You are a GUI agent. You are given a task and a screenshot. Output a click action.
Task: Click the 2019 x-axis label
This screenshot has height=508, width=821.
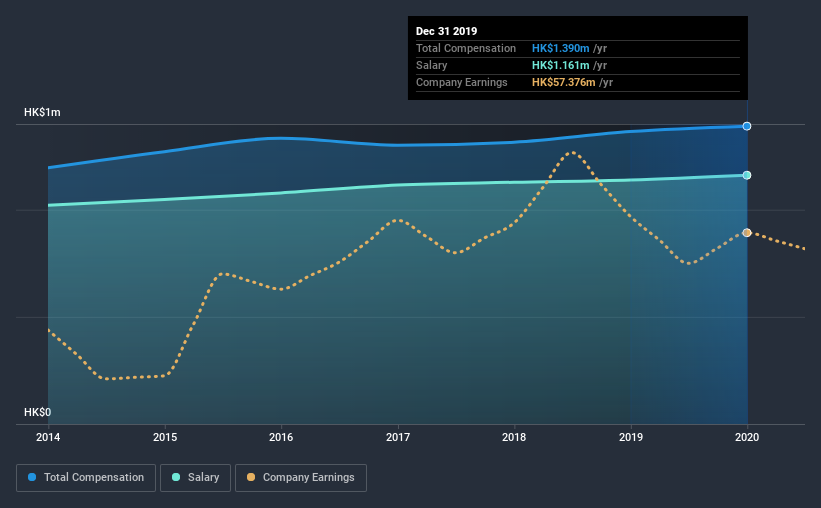[631, 437]
